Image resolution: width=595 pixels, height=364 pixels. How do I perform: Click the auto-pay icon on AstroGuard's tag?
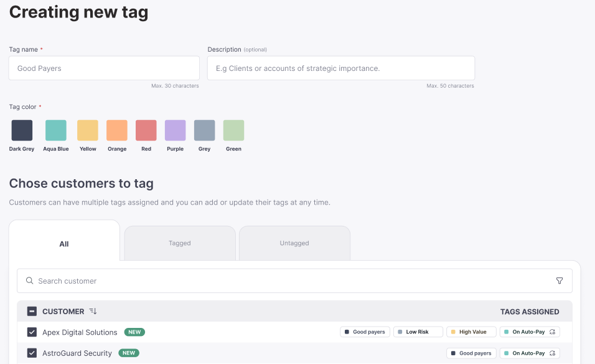coord(552,353)
